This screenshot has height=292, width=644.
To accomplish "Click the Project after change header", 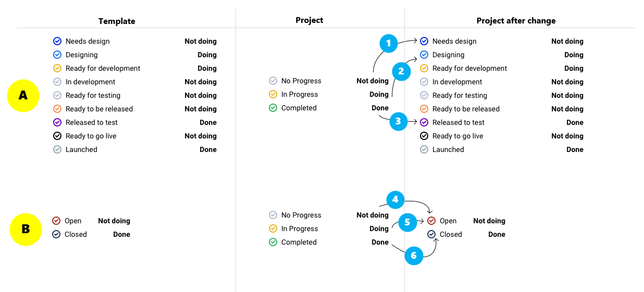I will 516,21.
